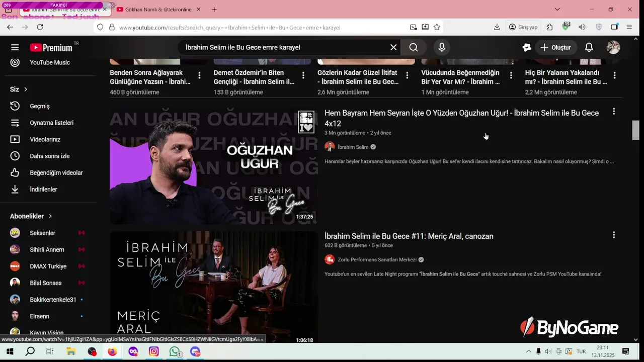
Task: Click the page vertical scrollbar thumb
Action: (x=636, y=130)
